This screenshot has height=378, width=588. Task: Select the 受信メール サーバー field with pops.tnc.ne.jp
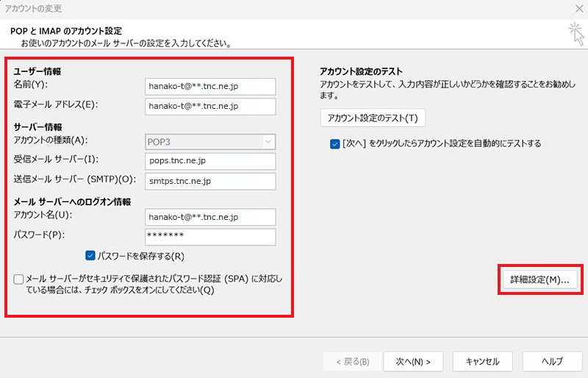coord(211,161)
